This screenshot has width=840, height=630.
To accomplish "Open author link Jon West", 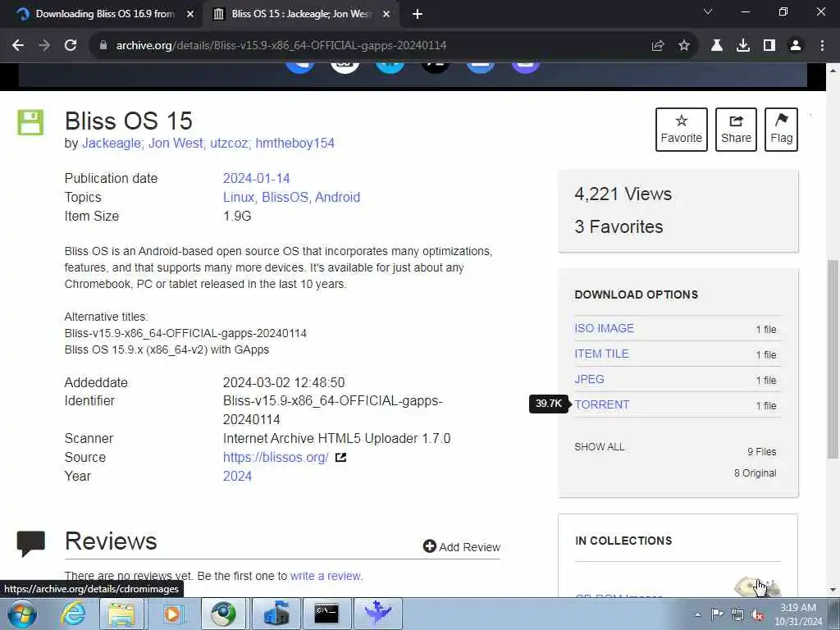I will coord(177,144).
